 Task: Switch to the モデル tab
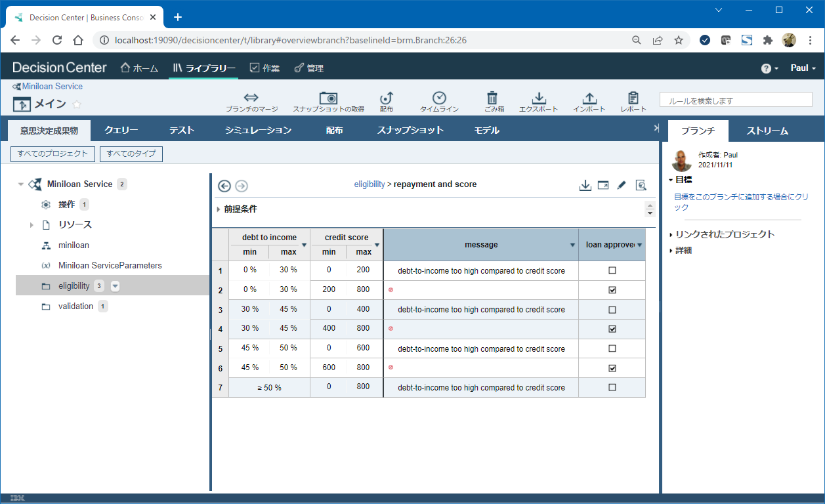(x=487, y=130)
